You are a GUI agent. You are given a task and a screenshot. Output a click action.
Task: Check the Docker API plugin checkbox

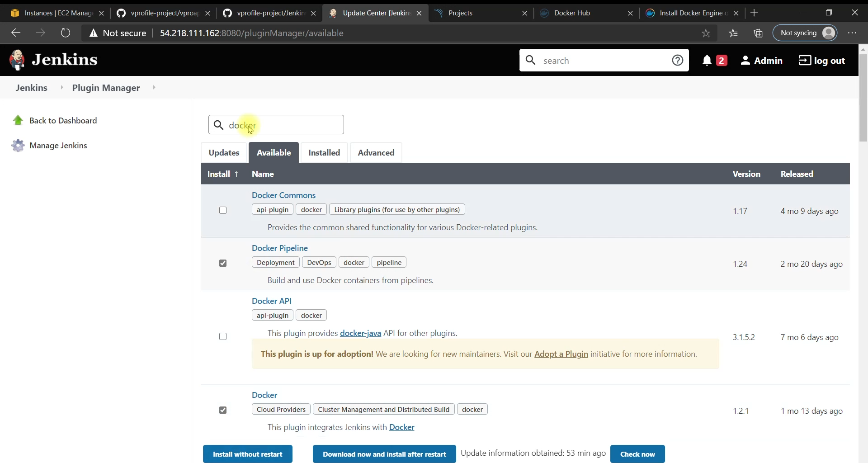pos(223,336)
